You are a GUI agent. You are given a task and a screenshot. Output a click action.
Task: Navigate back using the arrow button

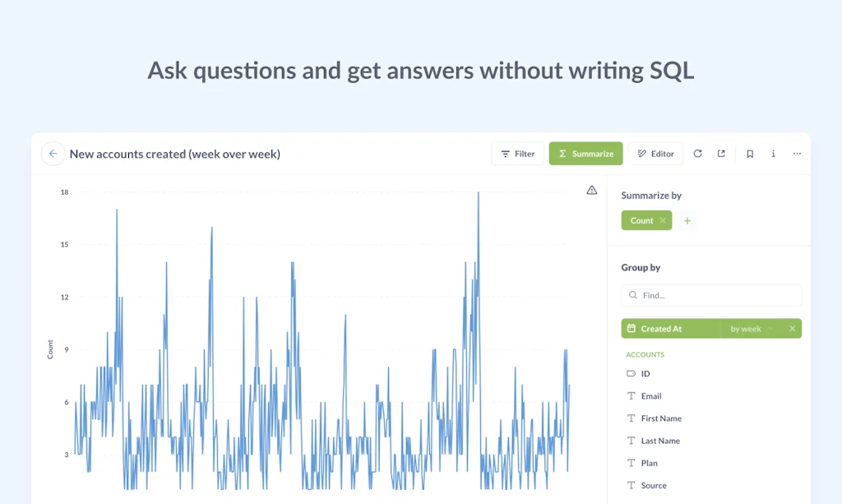[x=53, y=153]
